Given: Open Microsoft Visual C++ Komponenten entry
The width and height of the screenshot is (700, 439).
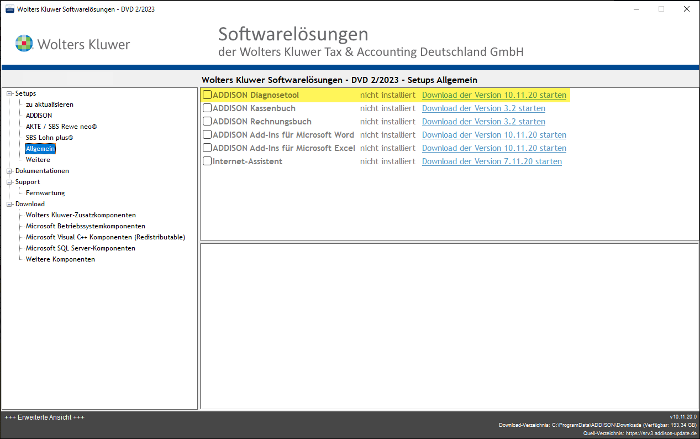Looking at the screenshot, I should point(105,237).
